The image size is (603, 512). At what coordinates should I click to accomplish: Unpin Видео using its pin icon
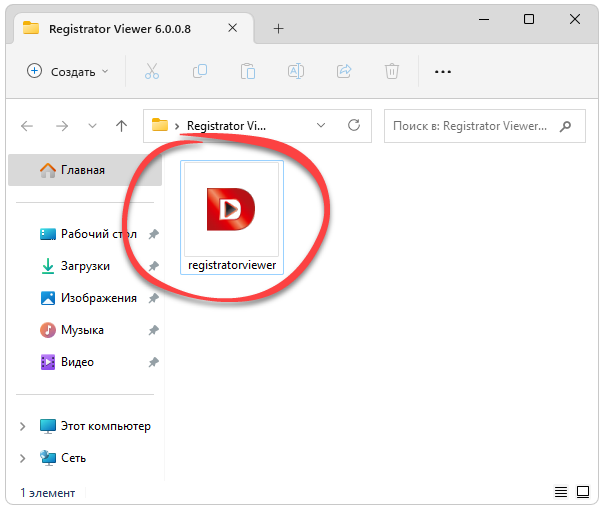coord(154,362)
